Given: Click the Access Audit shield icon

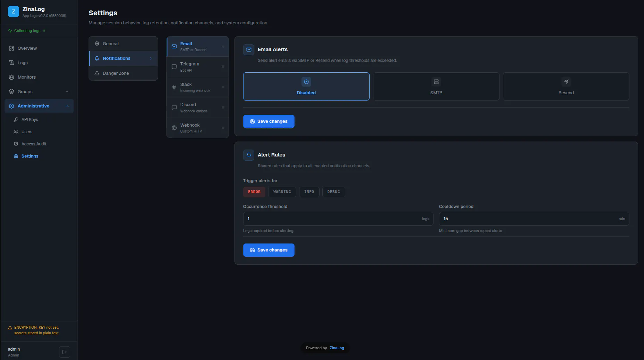Looking at the screenshot, I should click(x=16, y=144).
